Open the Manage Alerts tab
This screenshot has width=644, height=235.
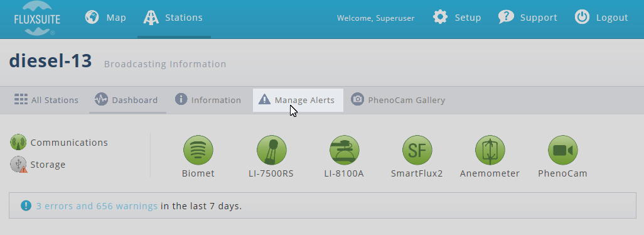pyautogui.click(x=304, y=101)
